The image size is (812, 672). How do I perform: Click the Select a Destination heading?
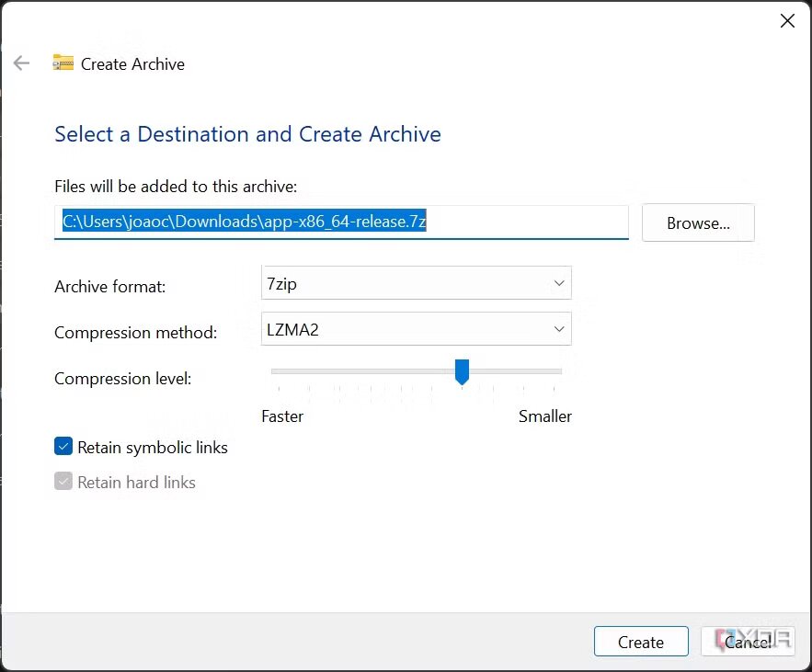click(x=247, y=134)
